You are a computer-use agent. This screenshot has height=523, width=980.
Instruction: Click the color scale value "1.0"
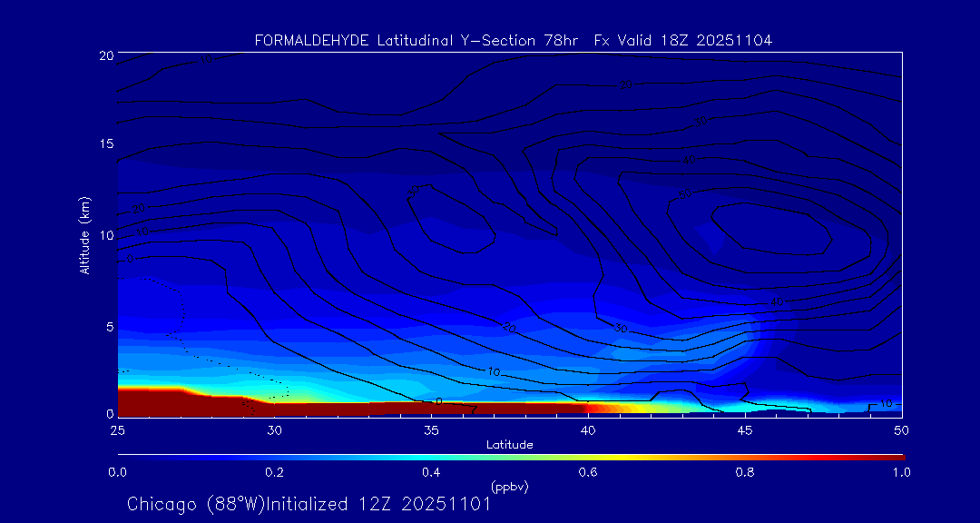[x=901, y=472]
